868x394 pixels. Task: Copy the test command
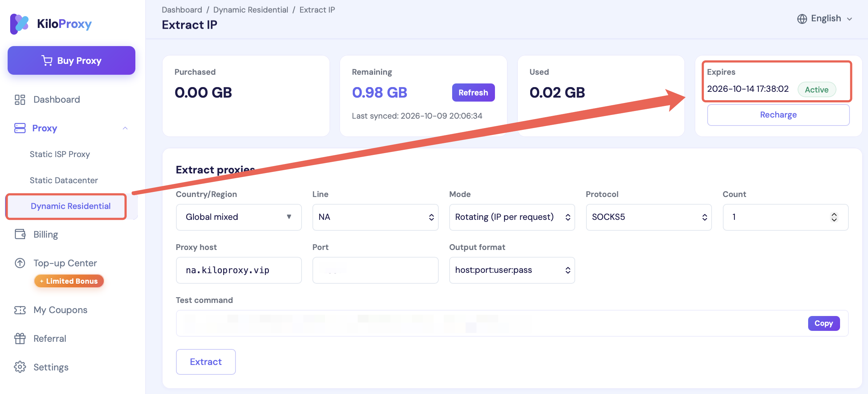(x=824, y=323)
